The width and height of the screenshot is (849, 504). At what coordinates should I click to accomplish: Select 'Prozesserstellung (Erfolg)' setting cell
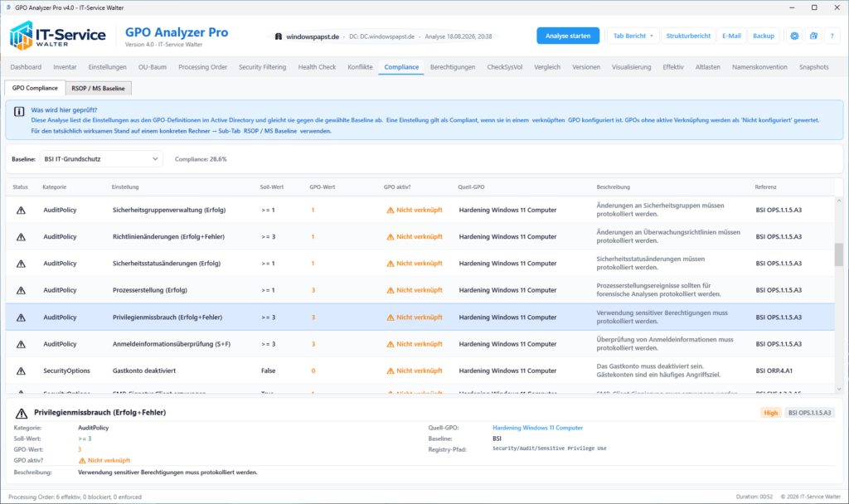(x=150, y=290)
